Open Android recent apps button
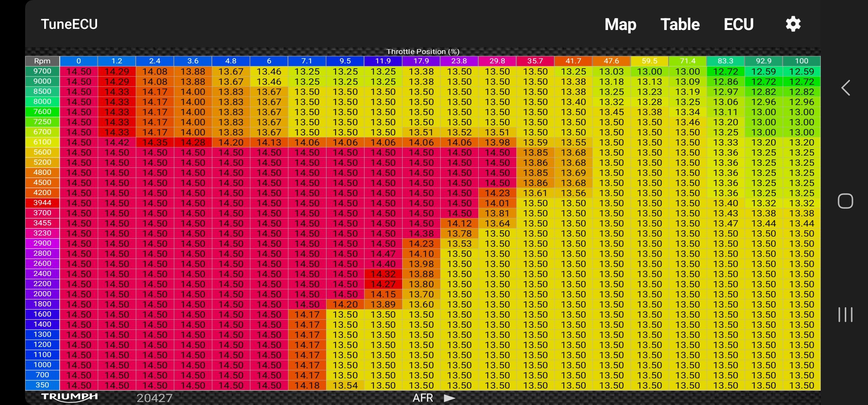868x405 pixels. click(x=845, y=315)
